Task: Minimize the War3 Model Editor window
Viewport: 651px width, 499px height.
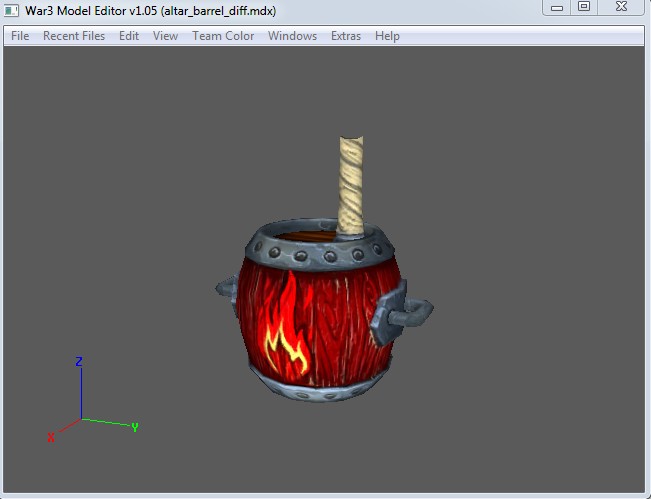Action: pyautogui.click(x=556, y=7)
